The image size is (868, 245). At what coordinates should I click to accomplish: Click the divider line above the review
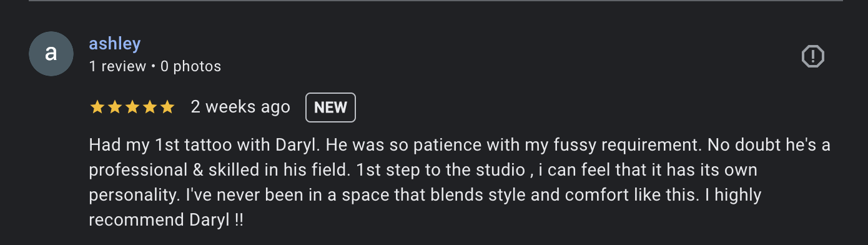434,1
